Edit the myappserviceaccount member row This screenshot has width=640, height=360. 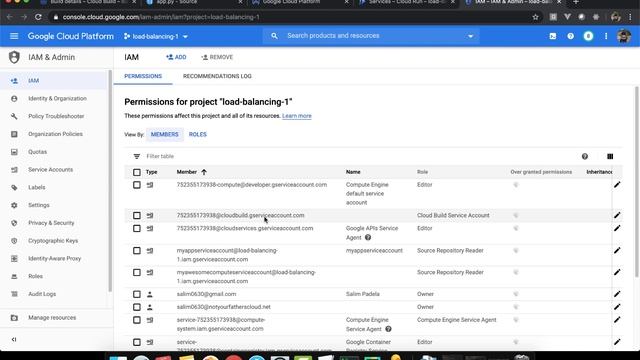coord(617,251)
